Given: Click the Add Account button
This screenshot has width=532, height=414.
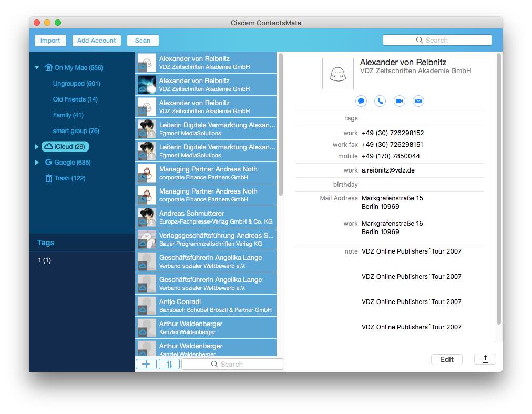Looking at the screenshot, I should pos(96,41).
